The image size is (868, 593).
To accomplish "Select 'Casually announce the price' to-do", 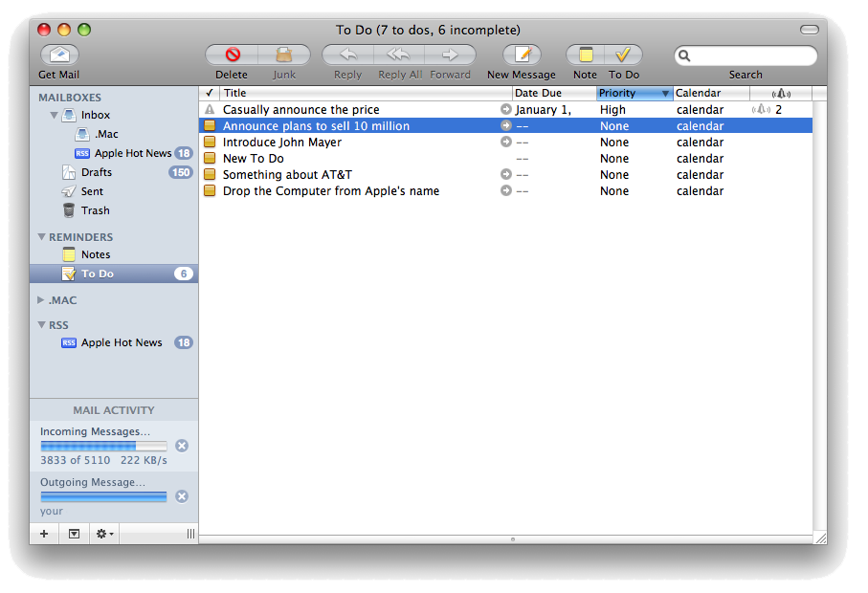I will pyautogui.click(x=301, y=110).
